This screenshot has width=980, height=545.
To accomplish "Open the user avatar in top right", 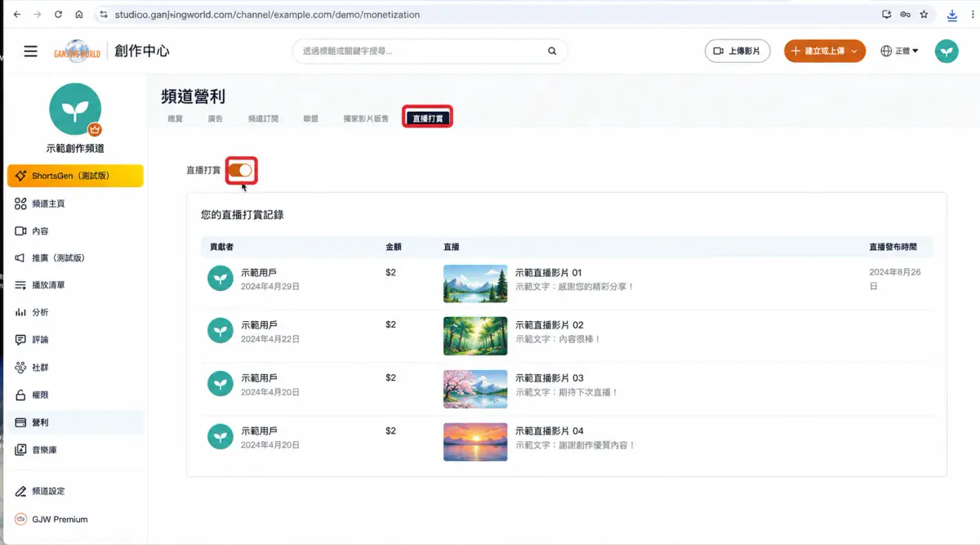I will pos(947,51).
